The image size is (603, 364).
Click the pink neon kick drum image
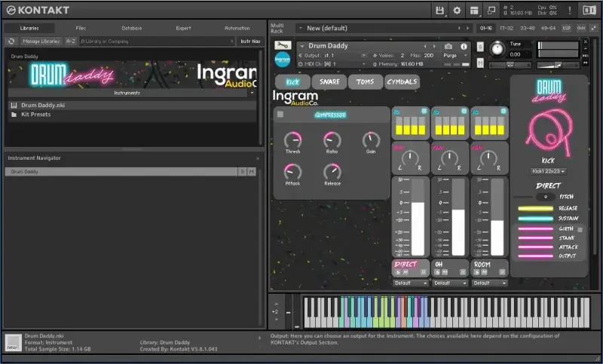click(x=549, y=132)
